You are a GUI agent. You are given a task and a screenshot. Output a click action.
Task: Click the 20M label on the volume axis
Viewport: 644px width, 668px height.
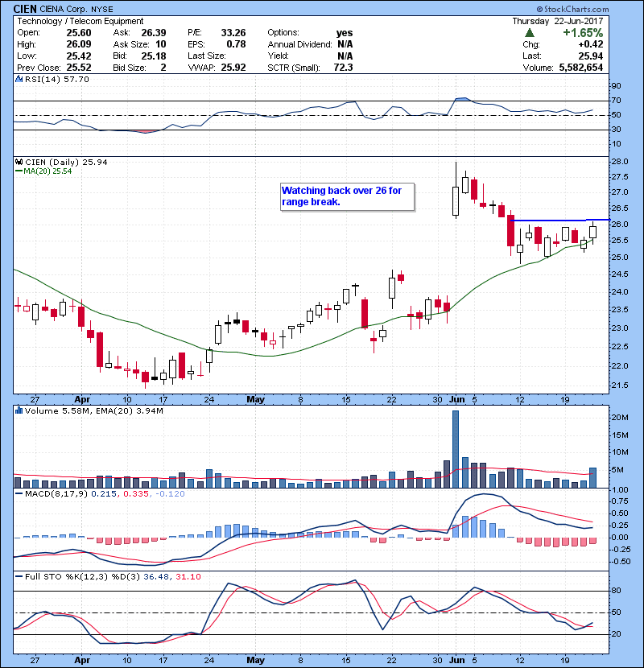pyautogui.click(x=620, y=418)
